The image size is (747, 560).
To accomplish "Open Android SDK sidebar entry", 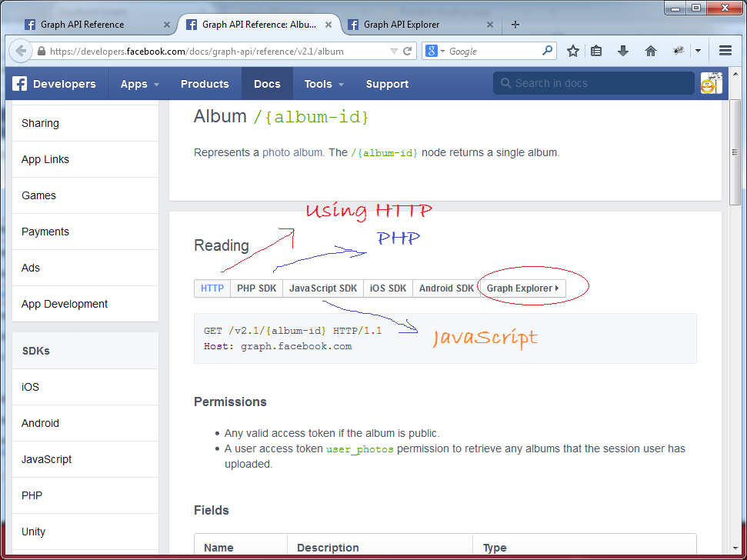I will click(x=85, y=423).
